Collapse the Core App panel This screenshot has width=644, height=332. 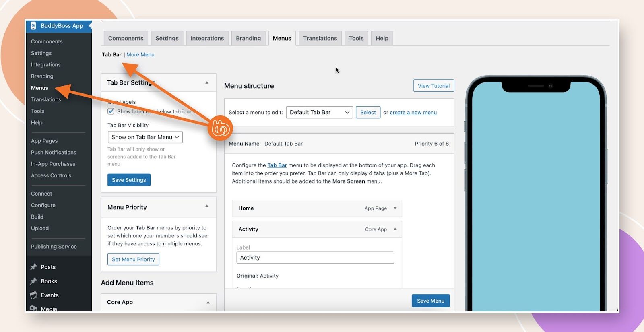point(208,302)
